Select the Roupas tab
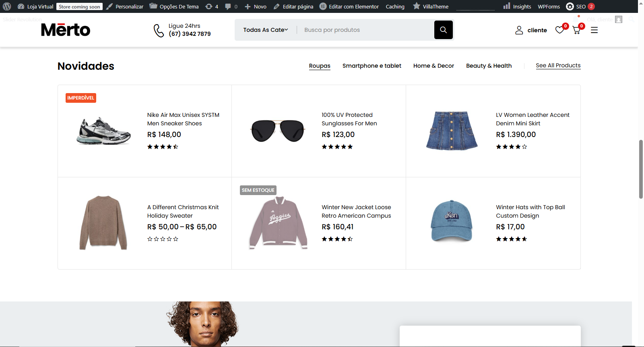 (320, 66)
